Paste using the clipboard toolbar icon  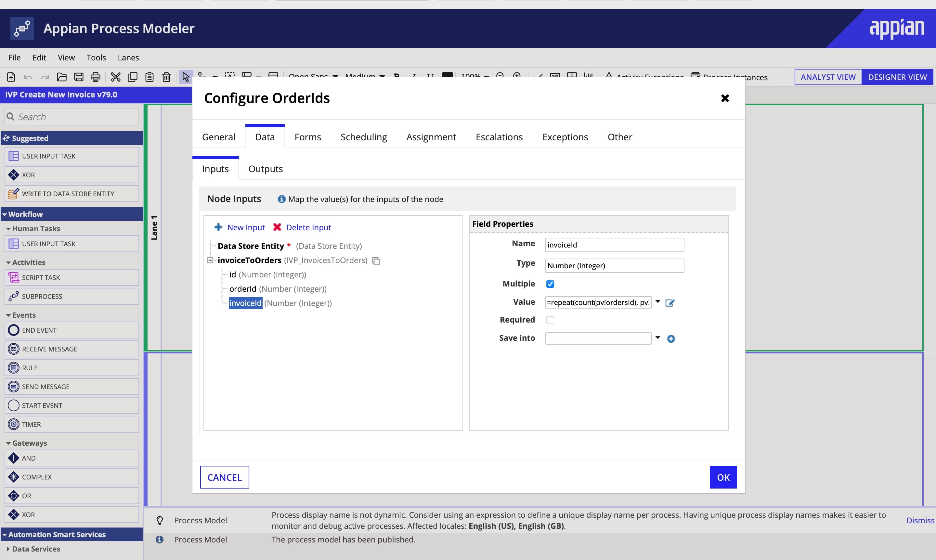tap(149, 77)
